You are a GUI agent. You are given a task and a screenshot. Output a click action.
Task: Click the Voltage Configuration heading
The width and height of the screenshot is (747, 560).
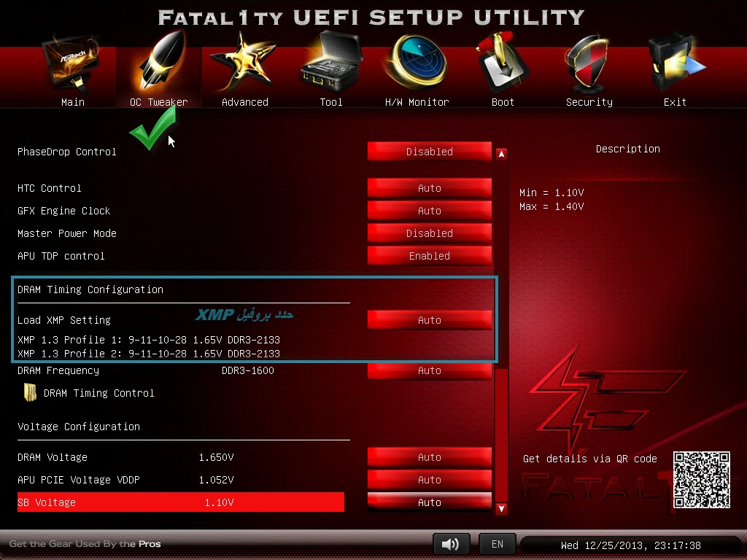(79, 427)
